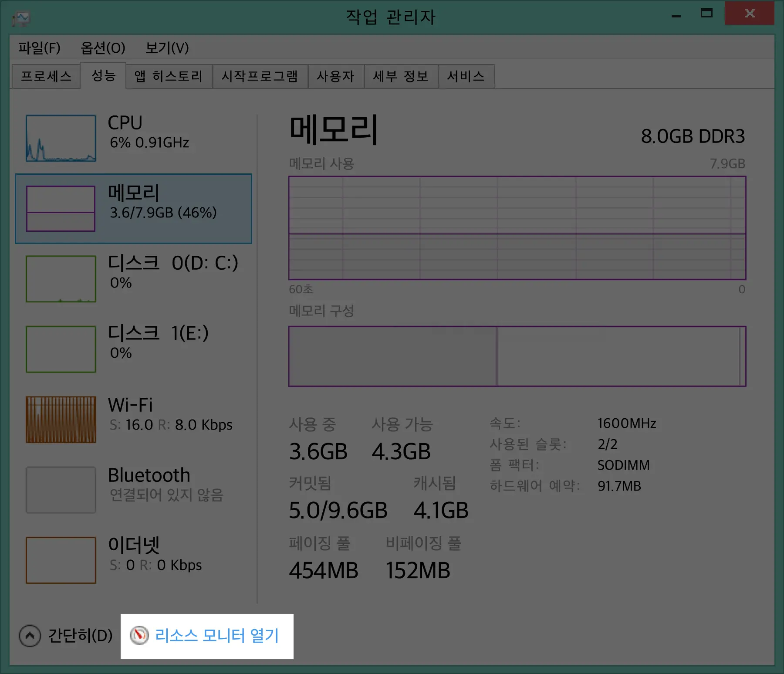Click the 메모리 heading in main panel
This screenshot has width=784, height=674.
tap(334, 129)
